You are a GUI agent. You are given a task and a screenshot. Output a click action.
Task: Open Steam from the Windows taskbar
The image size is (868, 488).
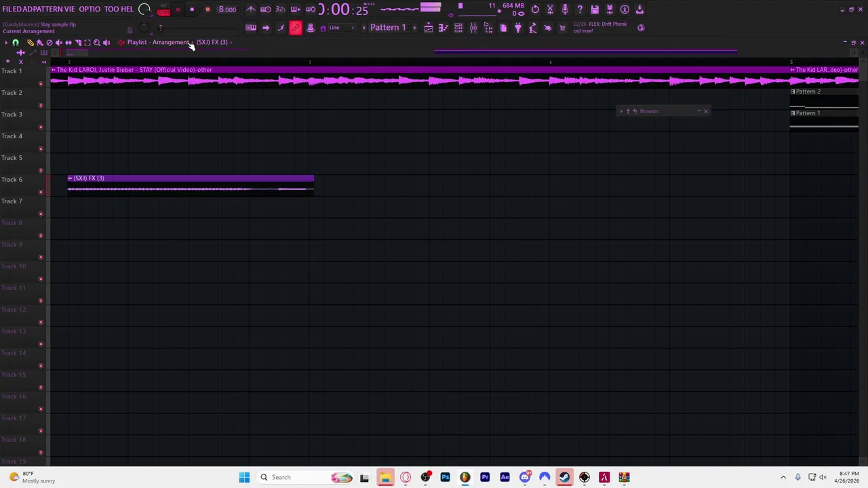(565, 477)
